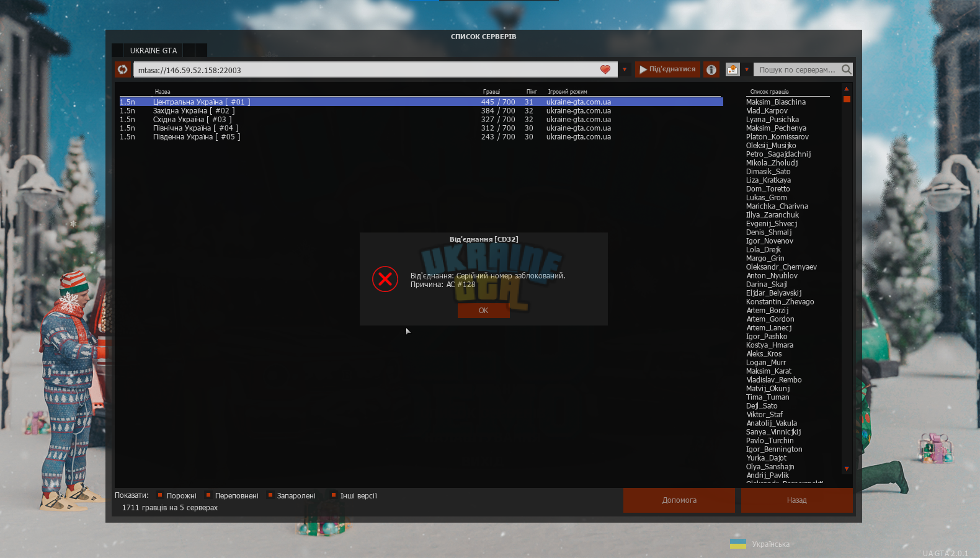
Task: Click player Konstantin_Zhevago in the list
Action: 780,301
